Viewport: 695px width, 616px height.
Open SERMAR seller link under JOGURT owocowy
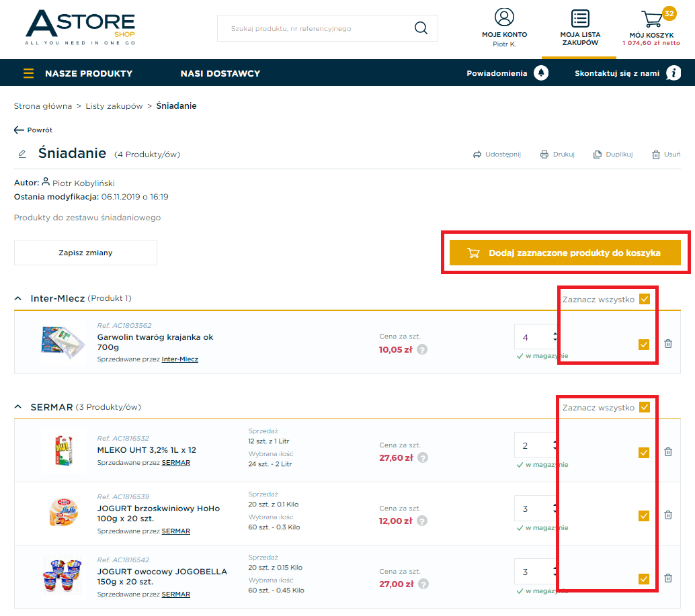click(176, 595)
